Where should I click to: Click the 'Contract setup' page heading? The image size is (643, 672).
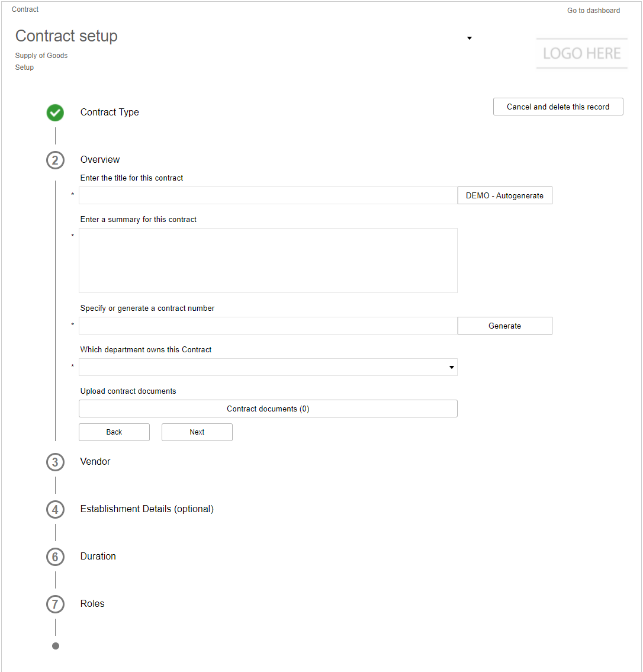66,36
